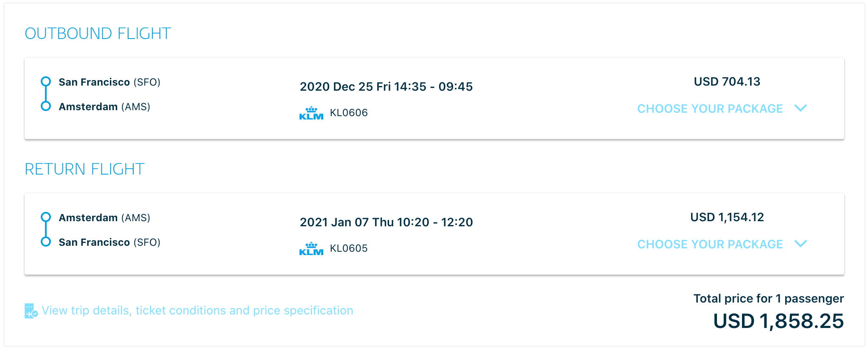Image resolution: width=868 pixels, height=350 pixels.
Task: Click the Return Flight heading
Action: (x=84, y=169)
